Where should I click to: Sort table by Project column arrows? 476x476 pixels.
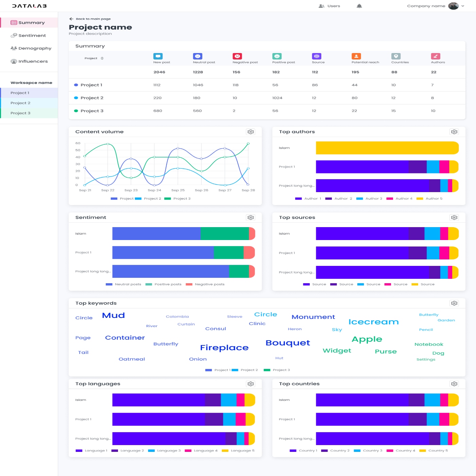(x=102, y=58)
